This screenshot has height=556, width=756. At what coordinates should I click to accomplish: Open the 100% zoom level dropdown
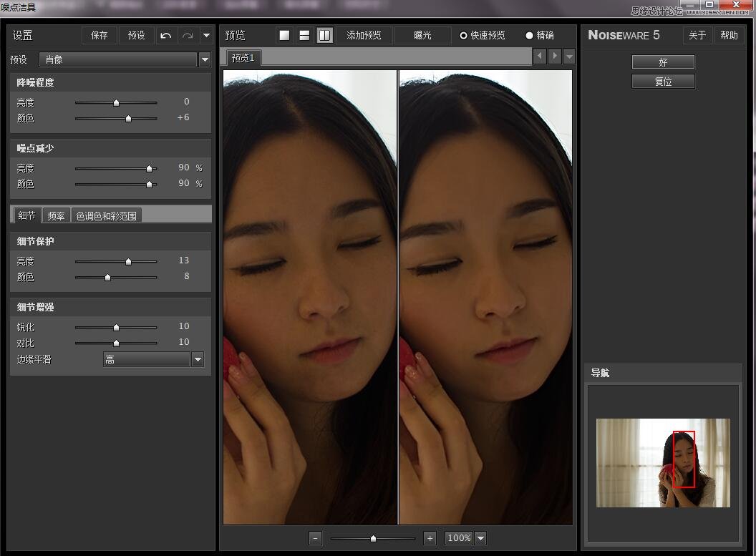480,538
